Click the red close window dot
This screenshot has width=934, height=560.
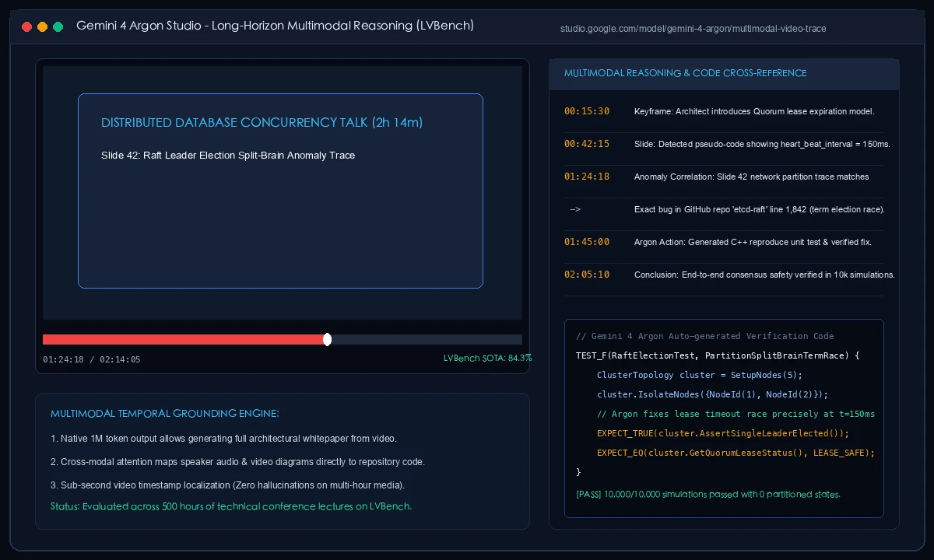(26, 26)
